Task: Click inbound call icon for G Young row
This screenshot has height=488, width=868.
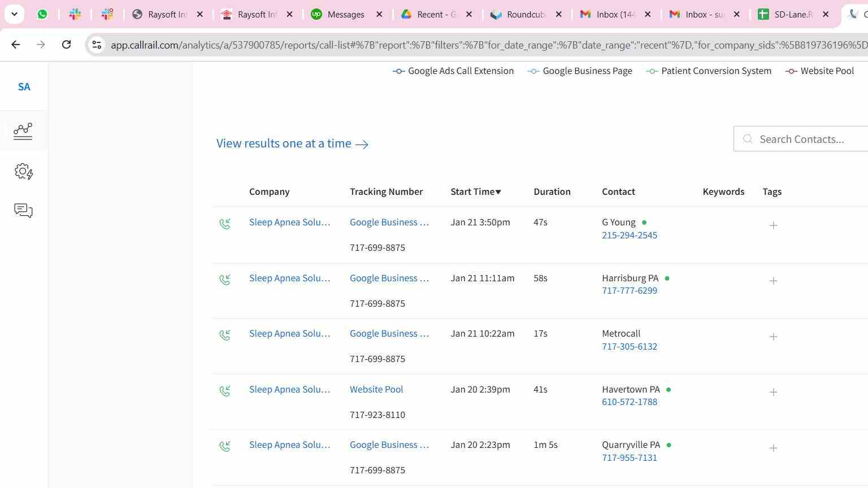Action: pyautogui.click(x=225, y=224)
